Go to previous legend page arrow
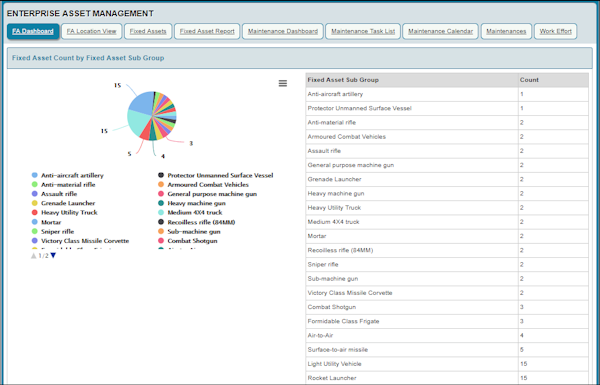 pyautogui.click(x=33, y=255)
